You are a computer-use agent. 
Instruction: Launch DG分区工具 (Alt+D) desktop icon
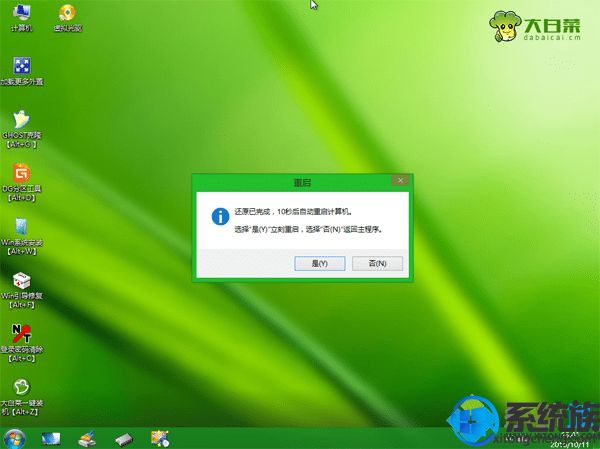[x=22, y=183]
